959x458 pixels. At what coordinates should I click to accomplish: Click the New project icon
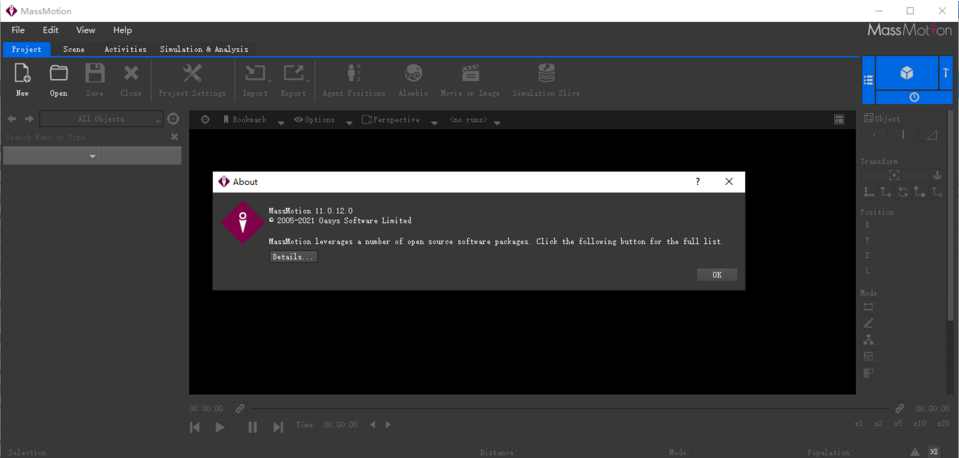coord(22,74)
